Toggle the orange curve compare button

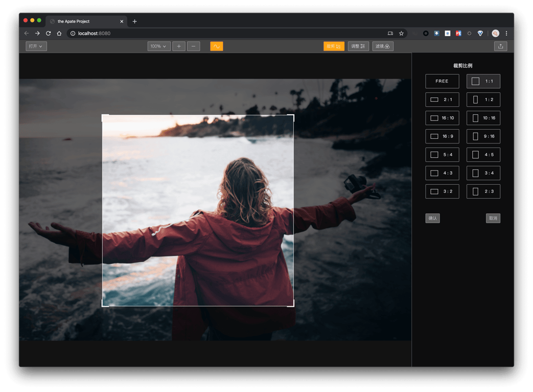click(x=217, y=46)
